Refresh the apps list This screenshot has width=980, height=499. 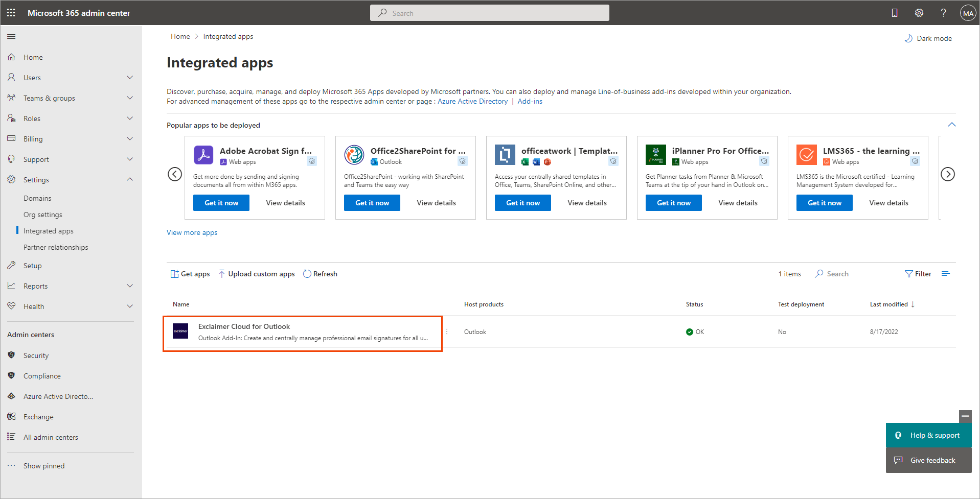(321, 274)
